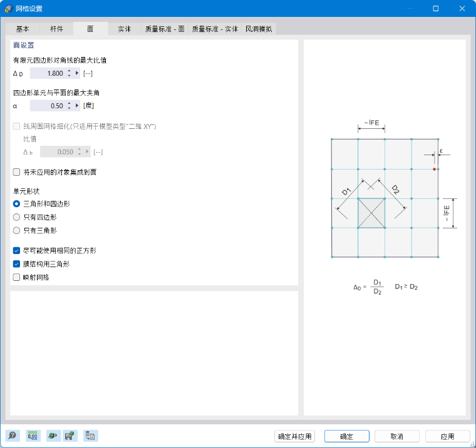Click the app icon in title bar
476x448 pixels.
[x=9, y=9]
